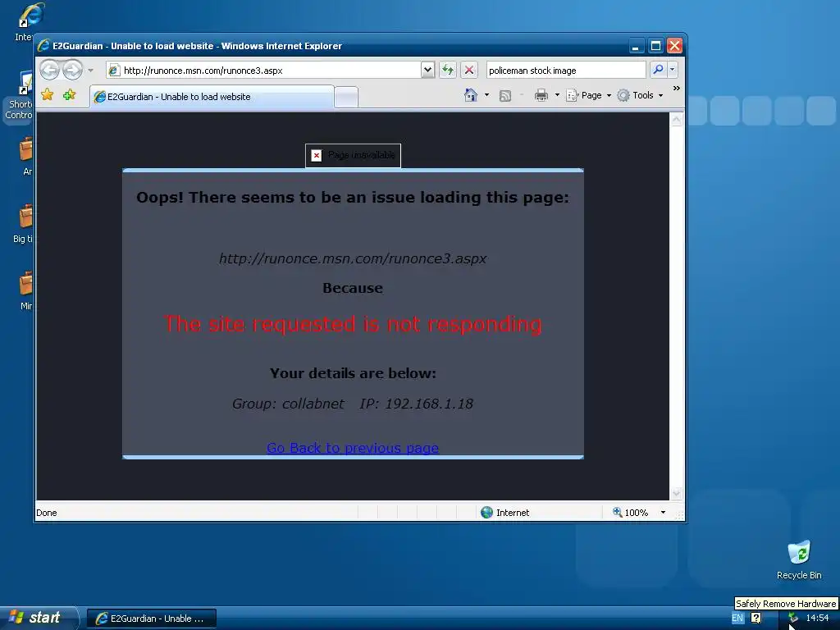Click the address bar URL field
Image resolution: width=840 pixels, height=630 pixels.
(263, 71)
